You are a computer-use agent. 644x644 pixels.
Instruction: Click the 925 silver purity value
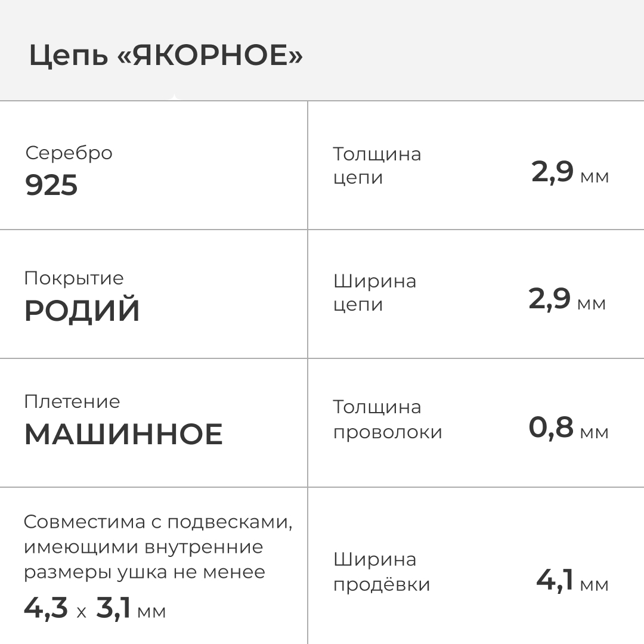(51, 186)
